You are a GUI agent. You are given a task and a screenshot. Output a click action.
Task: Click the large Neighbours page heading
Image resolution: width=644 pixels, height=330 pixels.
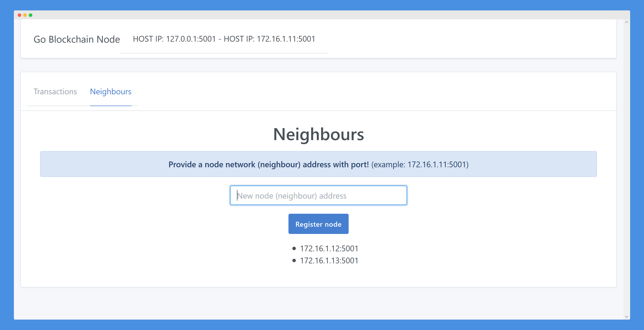pyautogui.click(x=318, y=134)
